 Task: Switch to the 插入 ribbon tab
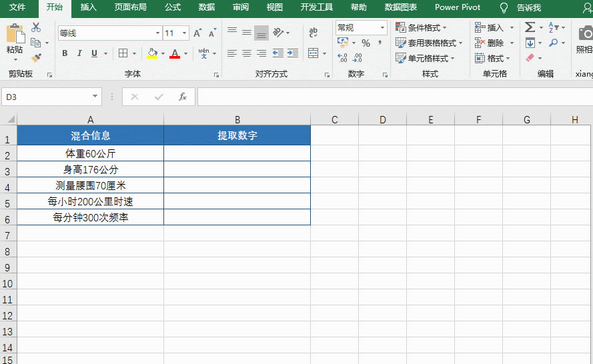tap(88, 7)
